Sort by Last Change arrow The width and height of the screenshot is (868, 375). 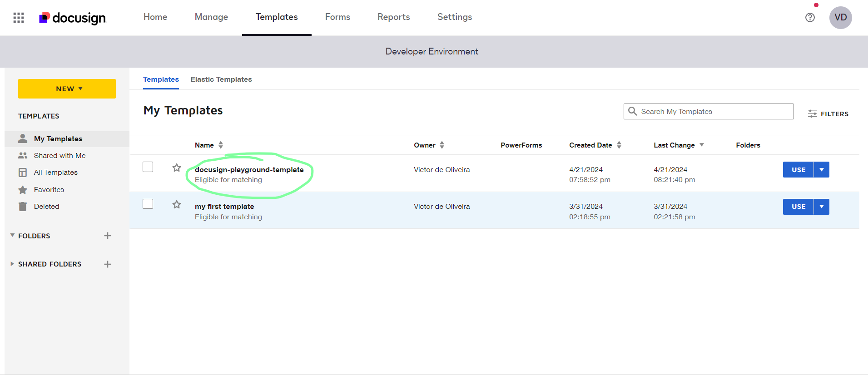click(702, 145)
